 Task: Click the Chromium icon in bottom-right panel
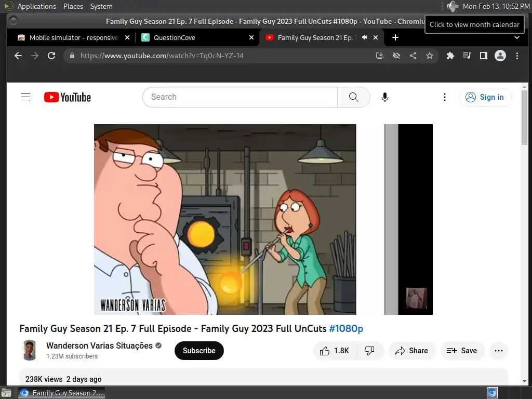point(492,393)
